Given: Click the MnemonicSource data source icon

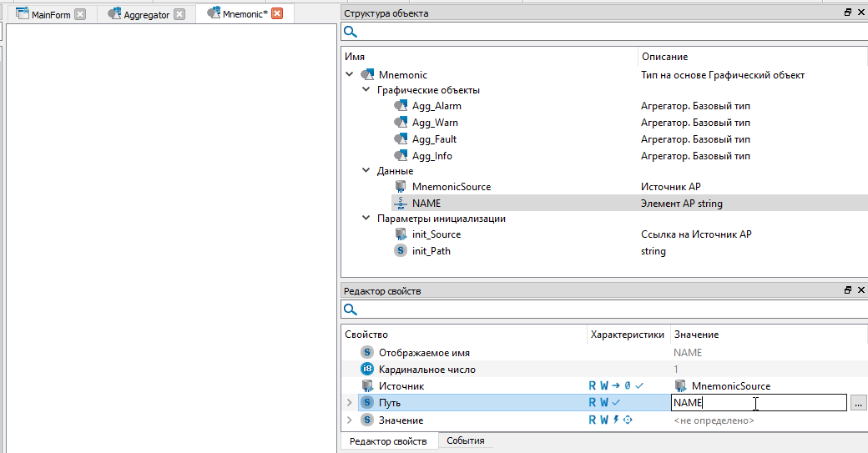Looking at the screenshot, I should pyautogui.click(x=401, y=187).
